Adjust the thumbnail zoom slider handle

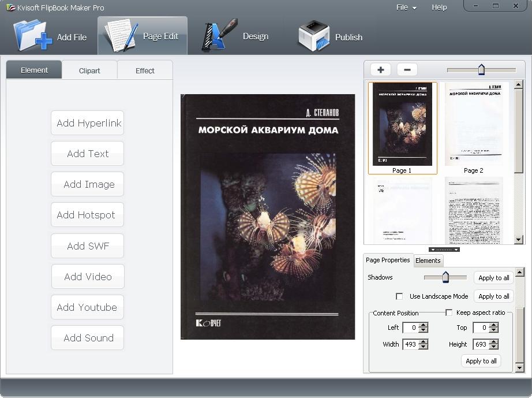[481, 69]
